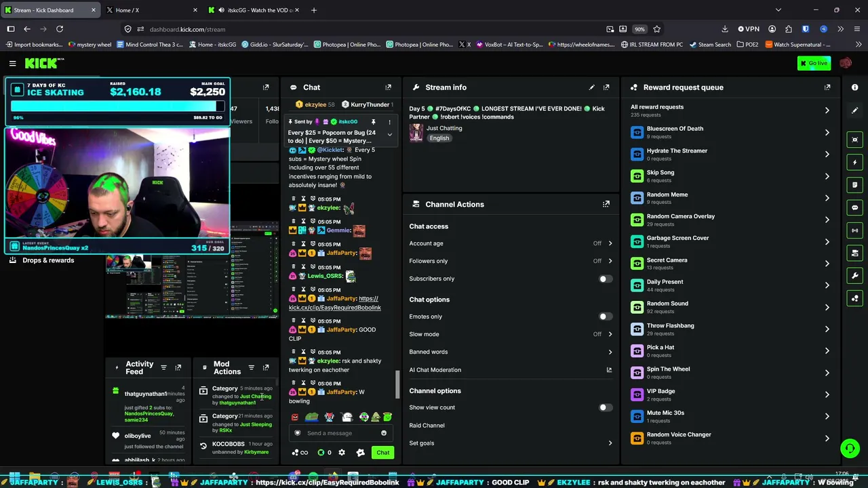The image size is (868, 488).
Task: Click Raid Channel
Action: tap(427, 426)
